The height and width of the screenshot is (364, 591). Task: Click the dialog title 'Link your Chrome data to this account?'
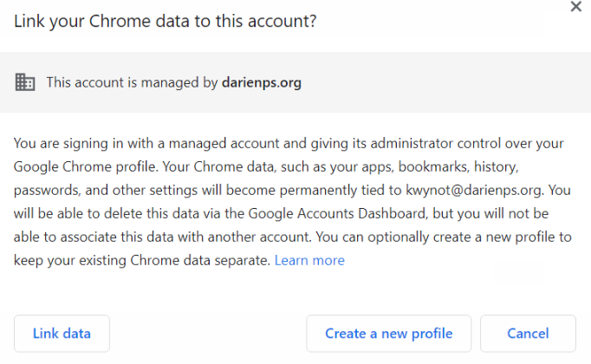pos(166,21)
